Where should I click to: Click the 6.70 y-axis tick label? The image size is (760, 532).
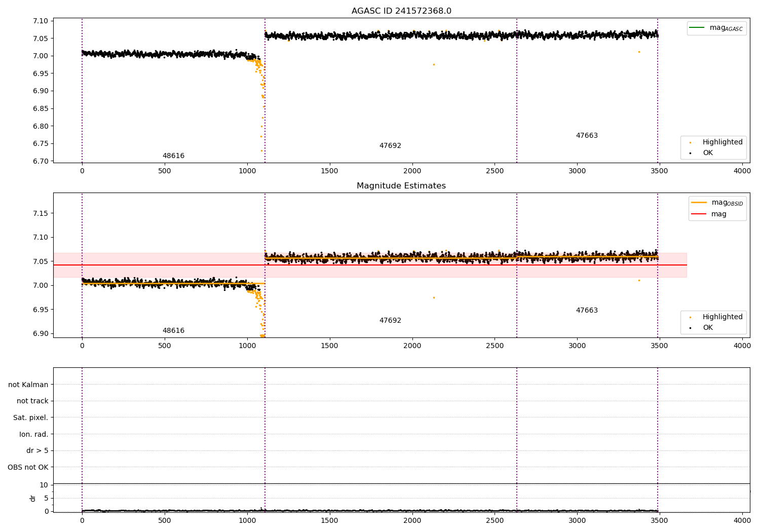41,161
